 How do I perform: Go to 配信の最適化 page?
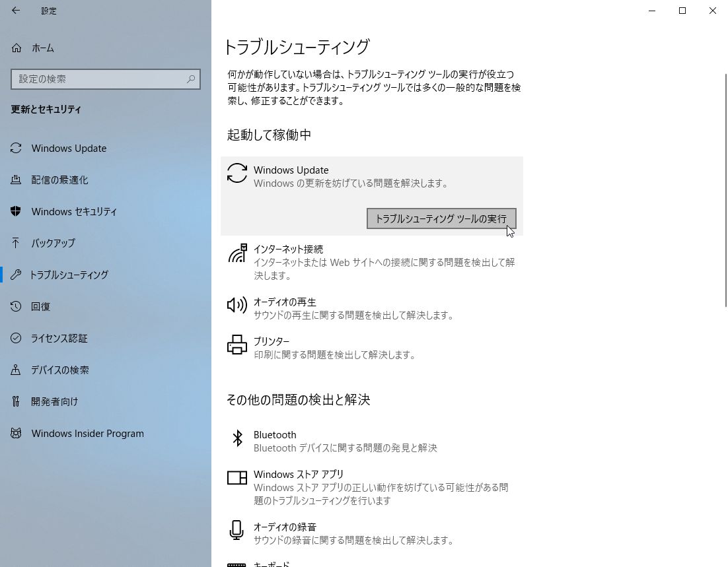coord(106,180)
